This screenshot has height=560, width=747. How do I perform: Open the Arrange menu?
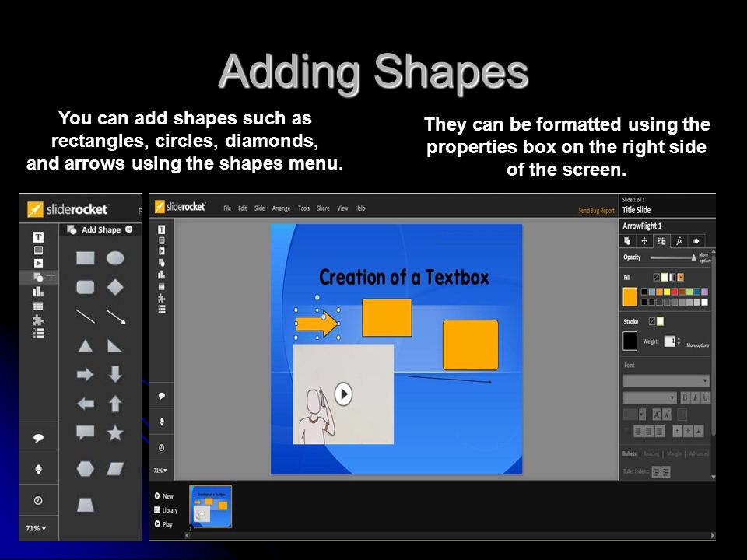point(281,208)
